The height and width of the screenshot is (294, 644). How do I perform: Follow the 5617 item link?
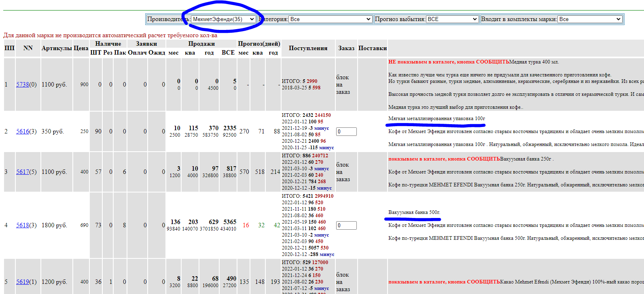coord(23,172)
